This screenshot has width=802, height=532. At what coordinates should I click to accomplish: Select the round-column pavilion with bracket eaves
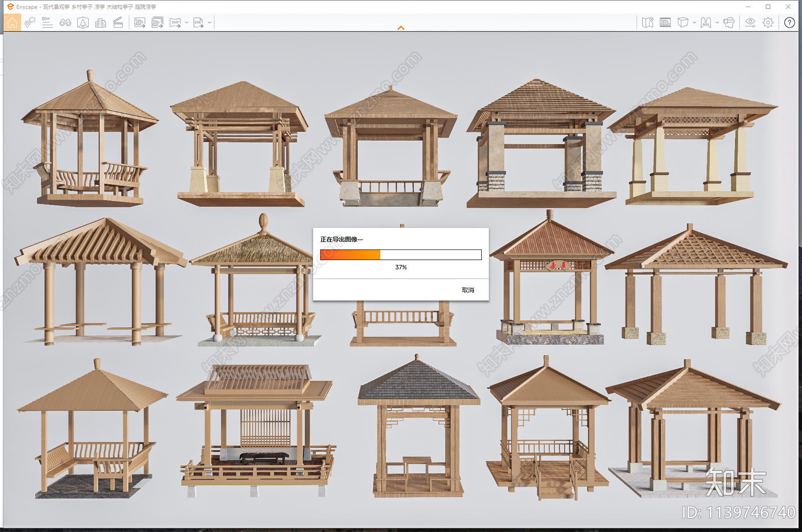(100, 282)
